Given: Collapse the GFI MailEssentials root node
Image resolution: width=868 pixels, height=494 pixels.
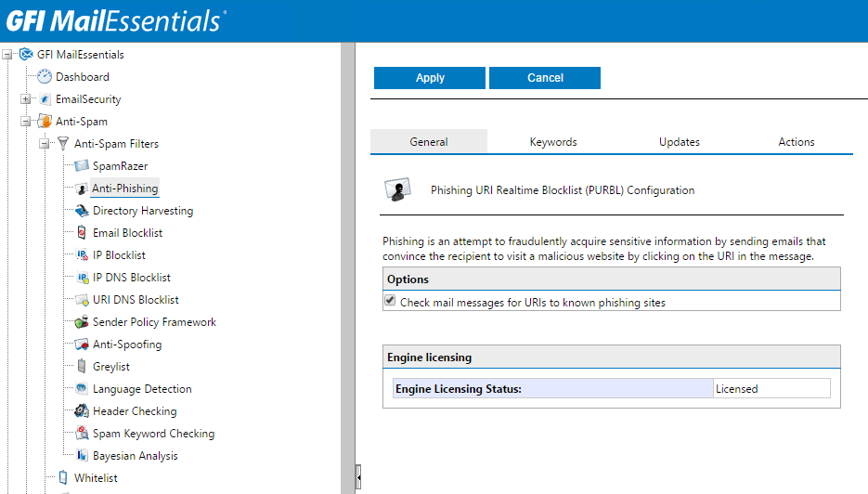Looking at the screenshot, I should [x=7, y=55].
